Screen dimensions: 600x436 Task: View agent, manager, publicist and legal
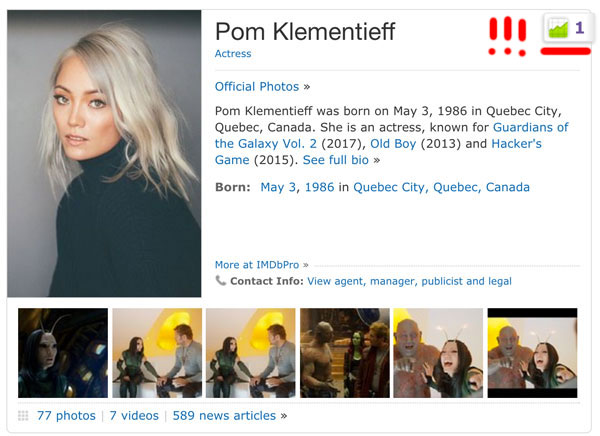coord(409,281)
